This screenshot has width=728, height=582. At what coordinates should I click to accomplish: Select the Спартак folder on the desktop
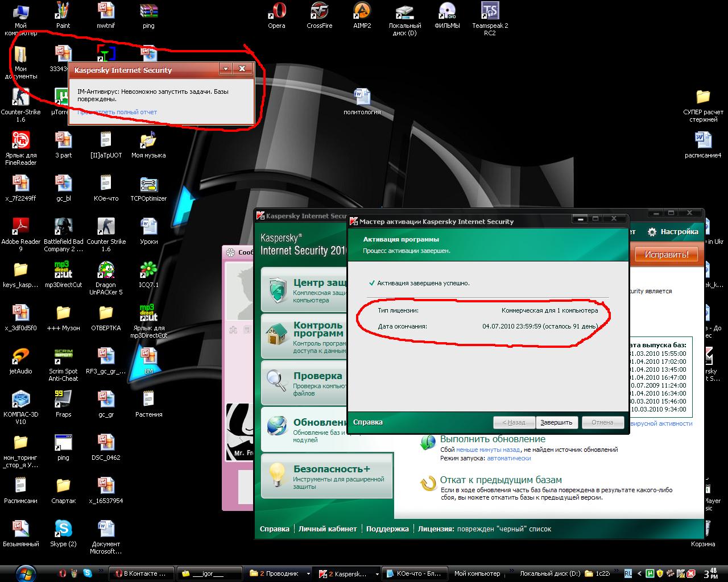tap(63, 490)
